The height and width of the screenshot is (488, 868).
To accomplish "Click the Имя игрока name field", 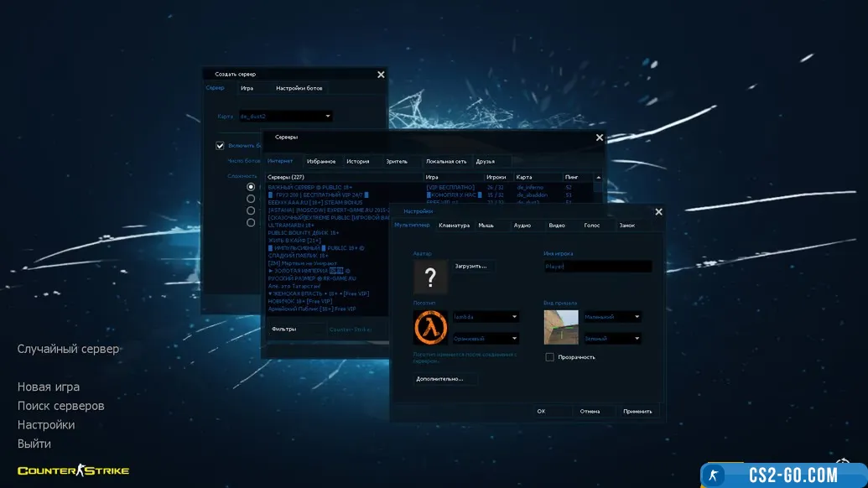I will [597, 266].
